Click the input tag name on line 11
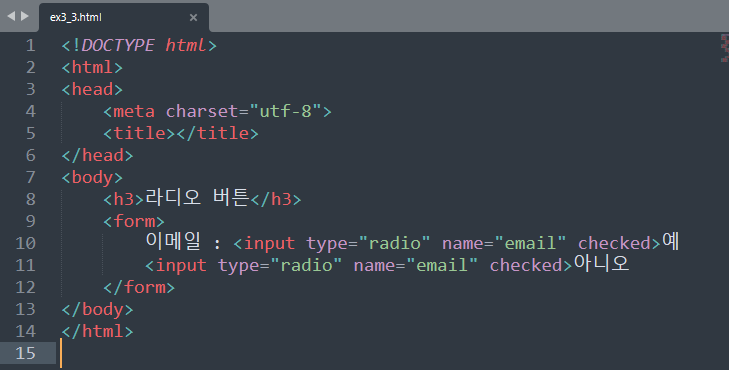Image resolution: width=729 pixels, height=370 pixels. (181, 265)
